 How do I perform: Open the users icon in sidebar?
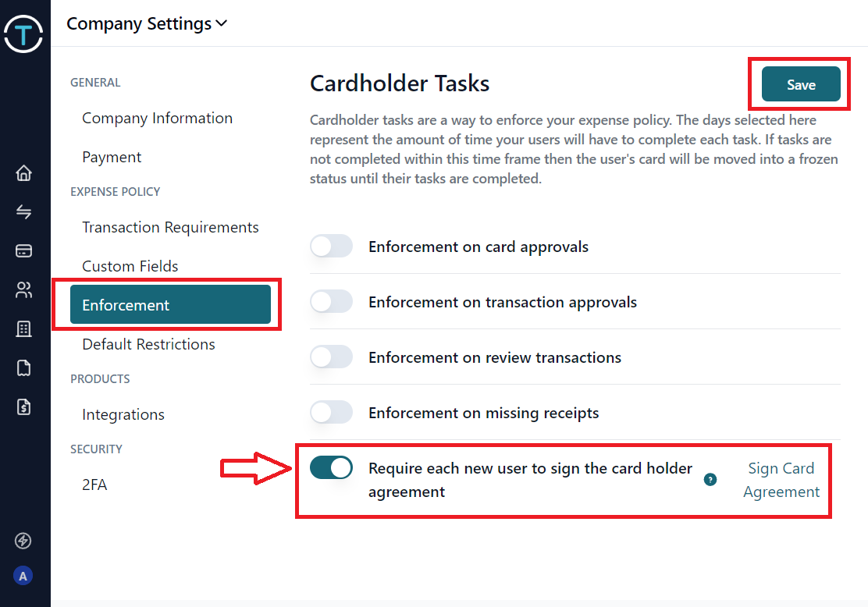(x=23, y=290)
